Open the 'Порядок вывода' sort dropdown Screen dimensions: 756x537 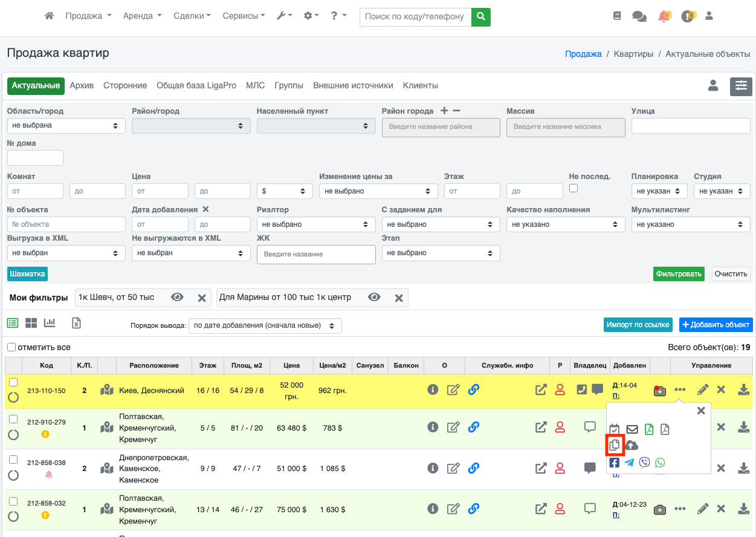pyautogui.click(x=265, y=325)
